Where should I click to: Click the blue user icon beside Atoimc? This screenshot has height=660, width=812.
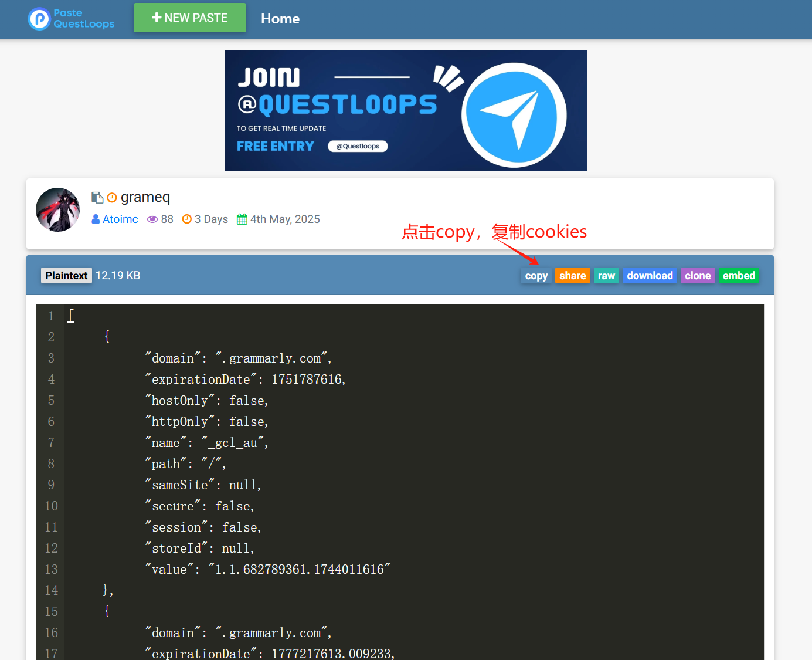[95, 219]
